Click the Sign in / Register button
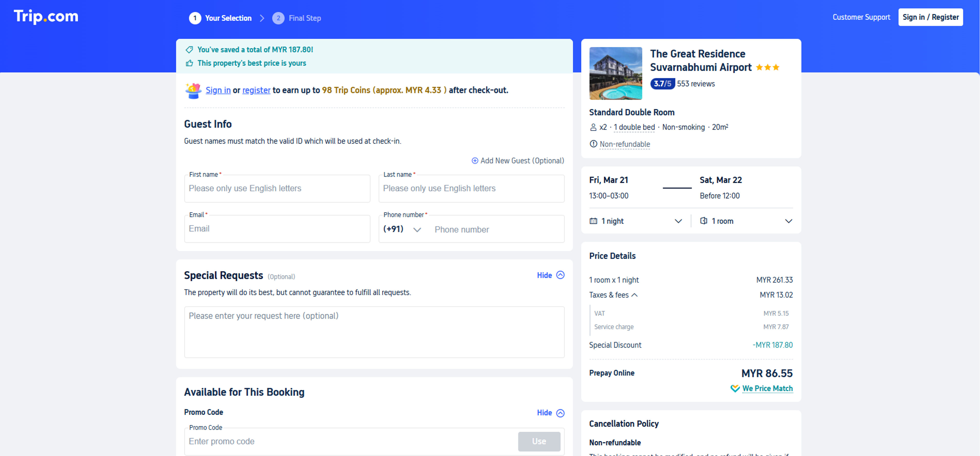Viewport: 980px width, 456px height. (930, 17)
